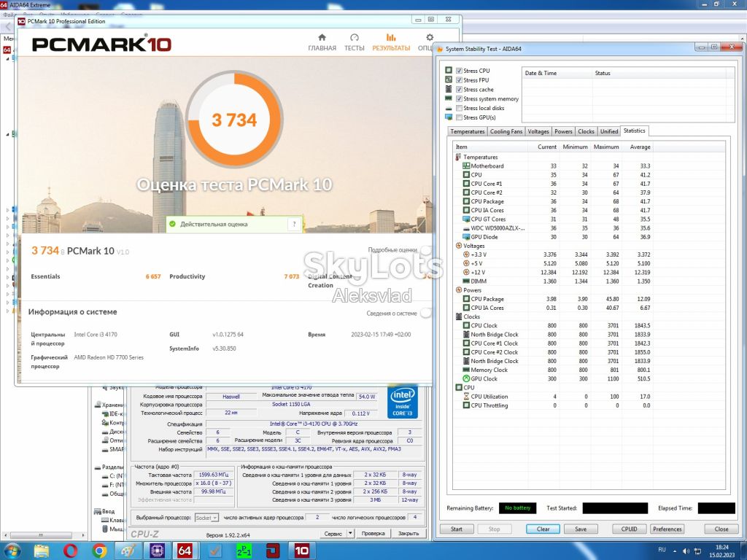Open Preferences in Stability Test
Image resolution: width=747 pixels, height=560 pixels.
667,529
